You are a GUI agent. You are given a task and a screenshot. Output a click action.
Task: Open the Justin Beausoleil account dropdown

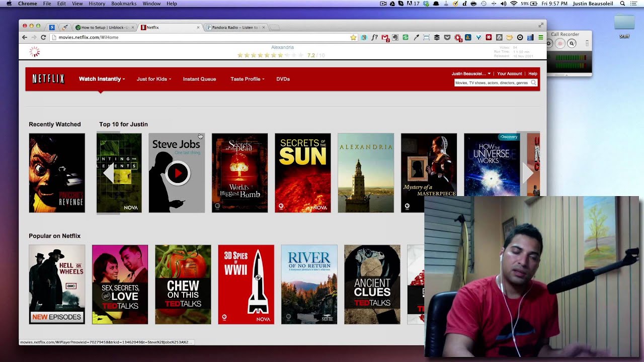click(x=471, y=74)
